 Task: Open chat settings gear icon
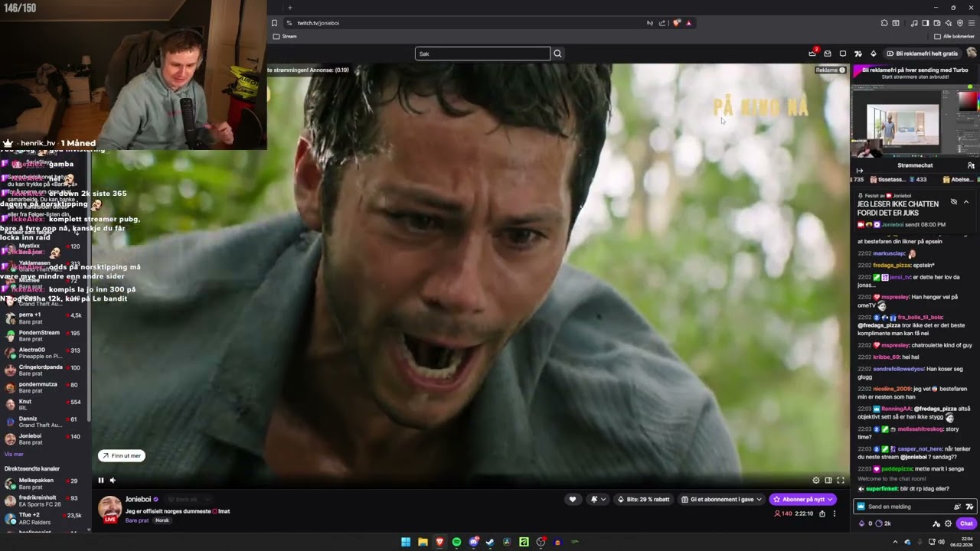(x=949, y=523)
